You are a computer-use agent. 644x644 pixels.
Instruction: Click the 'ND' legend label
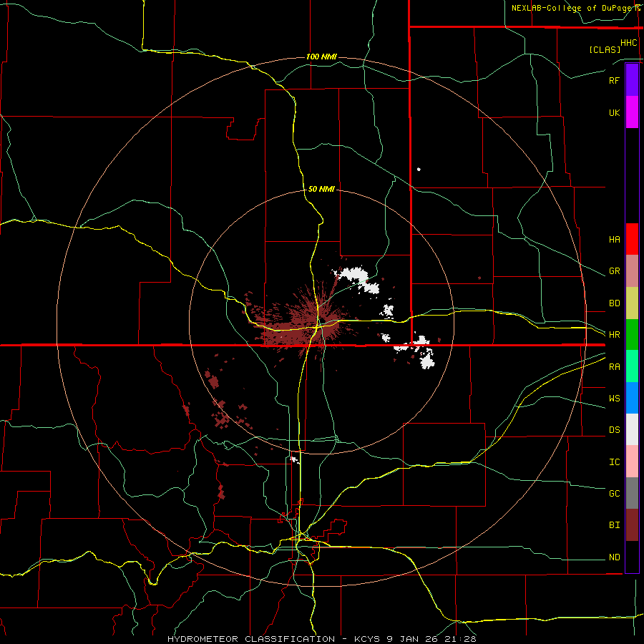click(614, 557)
